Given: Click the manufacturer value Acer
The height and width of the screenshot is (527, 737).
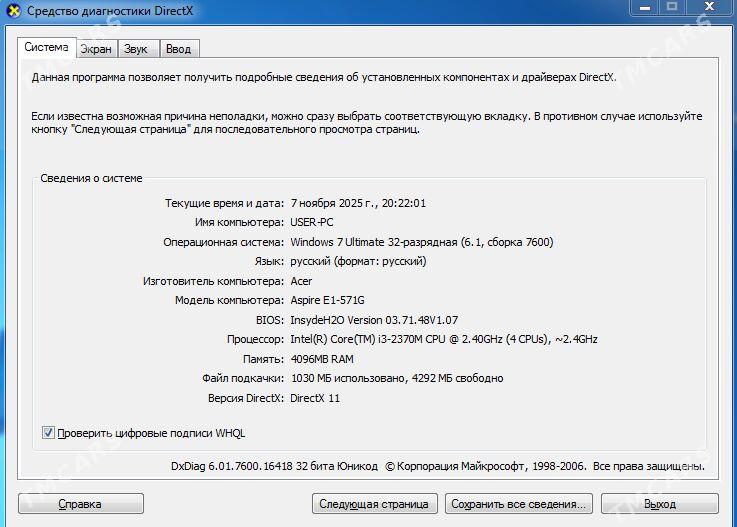Looking at the screenshot, I should [x=301, y=281].
